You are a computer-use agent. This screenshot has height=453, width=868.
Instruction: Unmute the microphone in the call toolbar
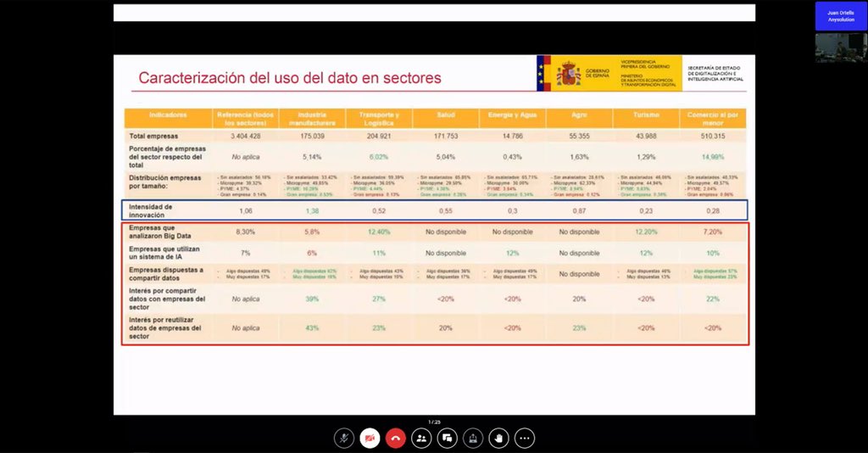point(344,438)
